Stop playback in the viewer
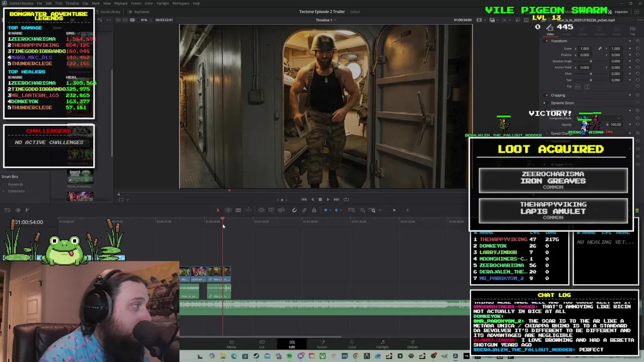This screenshot has width=644, height=362. pyautogui.click(x=320, y=200)
